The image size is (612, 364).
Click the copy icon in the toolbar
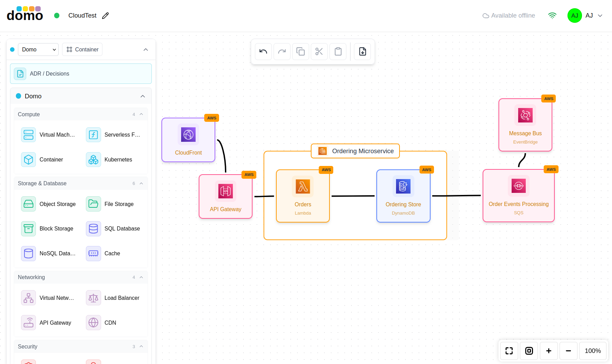[301, 52]
